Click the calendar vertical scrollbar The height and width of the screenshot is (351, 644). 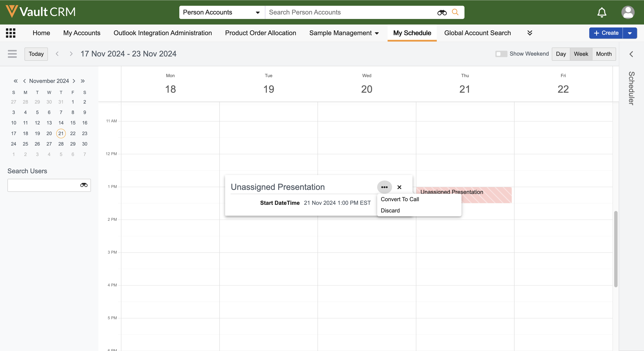pos(615,249)
